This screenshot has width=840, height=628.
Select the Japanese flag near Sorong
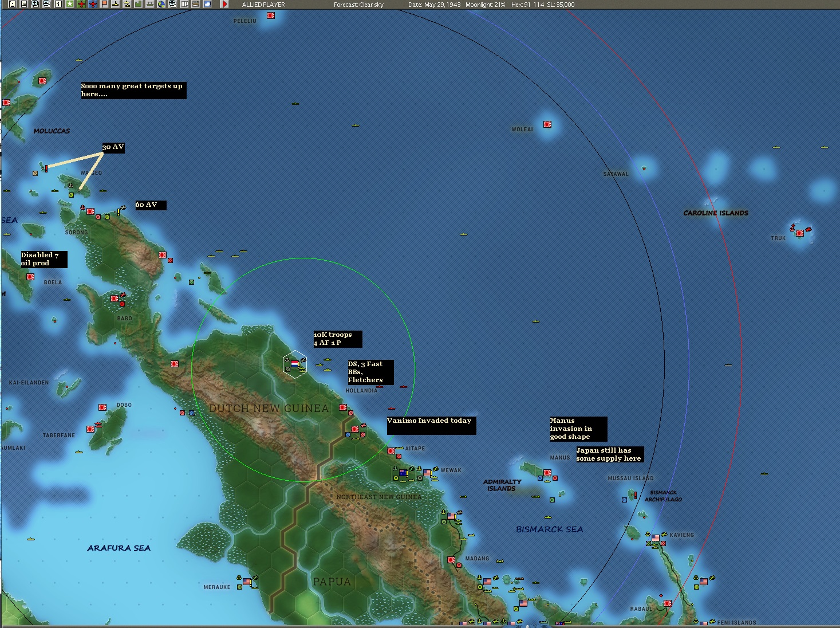tap(90, 211)
